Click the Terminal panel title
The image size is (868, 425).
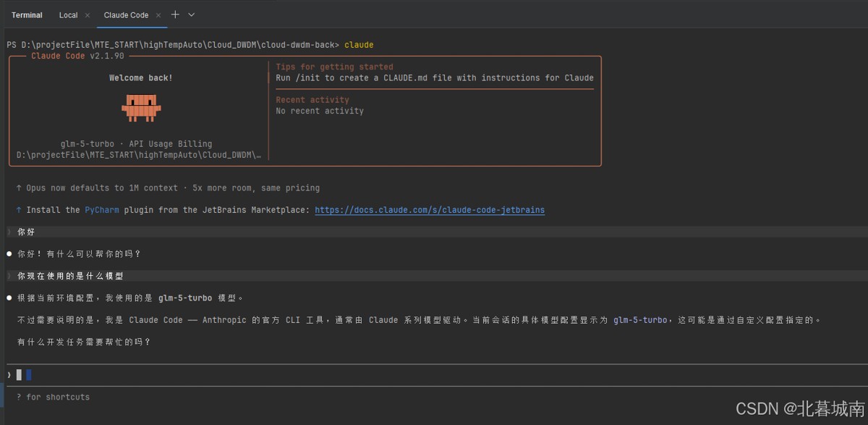[27, 14]
